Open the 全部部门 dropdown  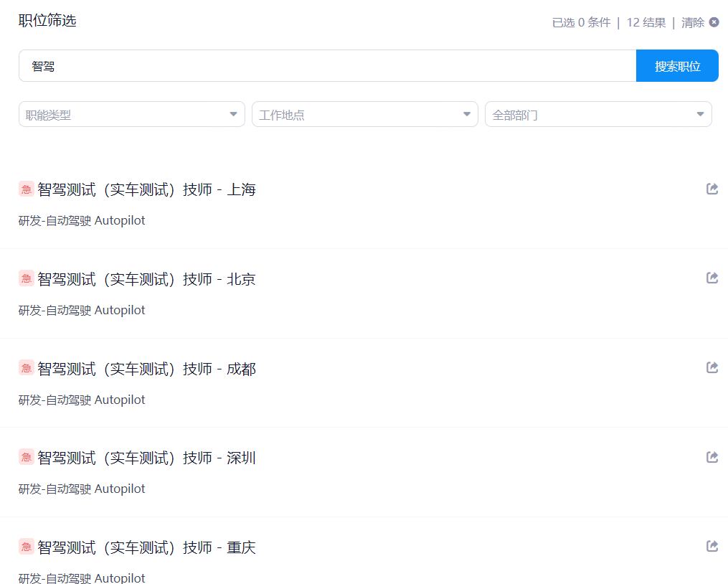pos(598,114)
